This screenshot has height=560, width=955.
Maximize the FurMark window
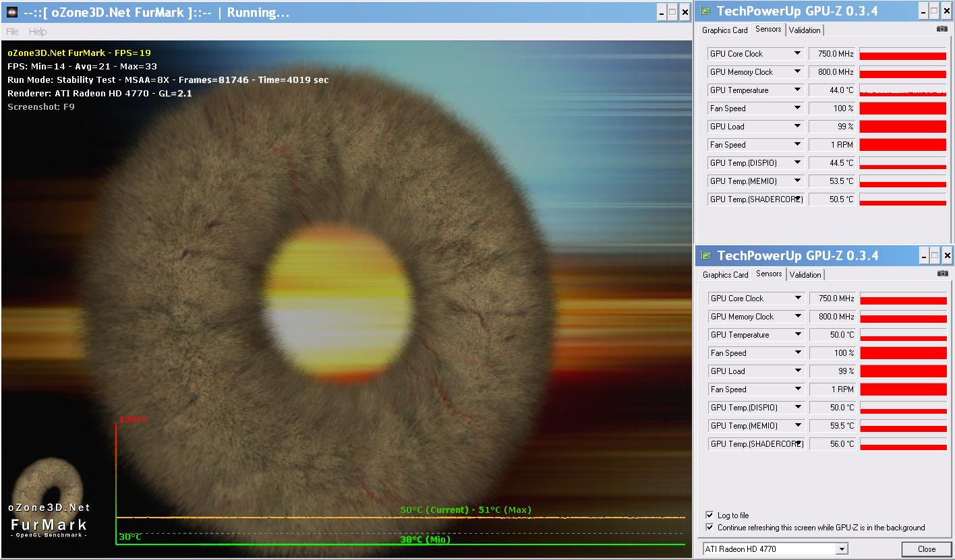672,12
